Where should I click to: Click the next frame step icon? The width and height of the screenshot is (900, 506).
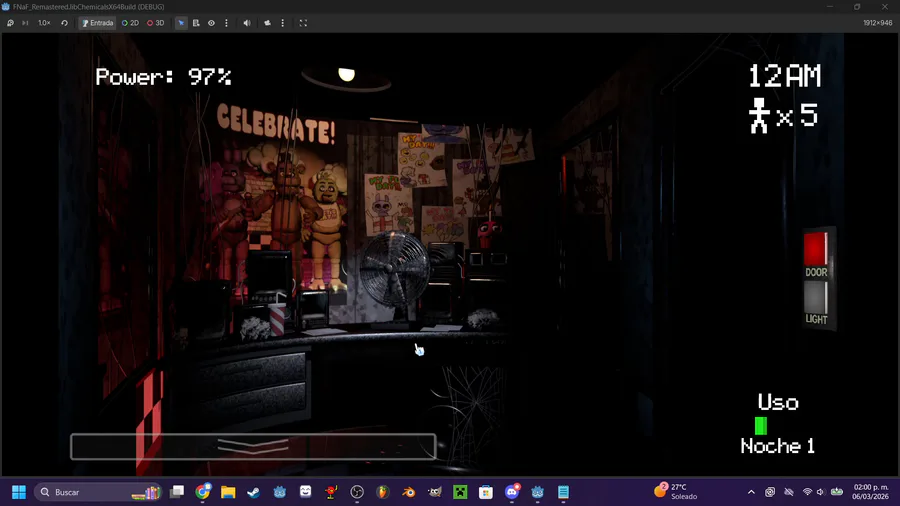coord(25,23)
